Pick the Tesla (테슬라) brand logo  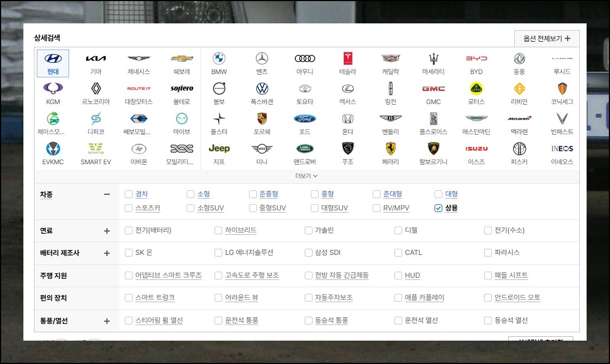point(348,58)
